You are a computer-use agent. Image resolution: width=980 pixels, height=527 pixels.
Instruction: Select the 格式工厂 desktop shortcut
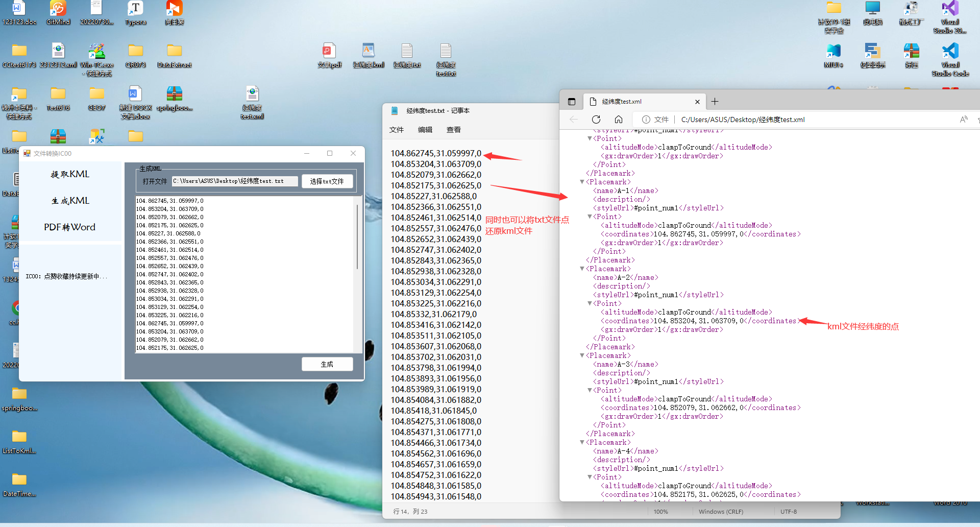tap(911, 13)
